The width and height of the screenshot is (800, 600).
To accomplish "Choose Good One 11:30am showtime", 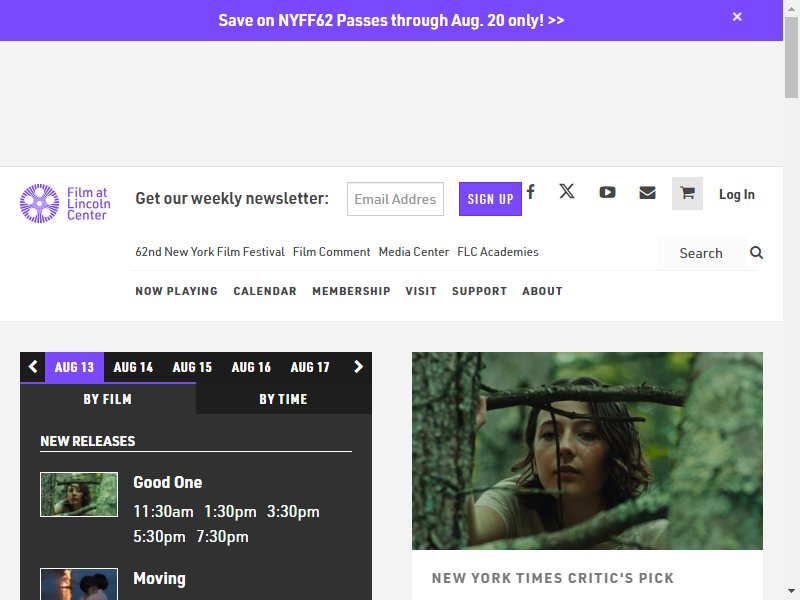I will pyautogui.click(x=163, y=512).
